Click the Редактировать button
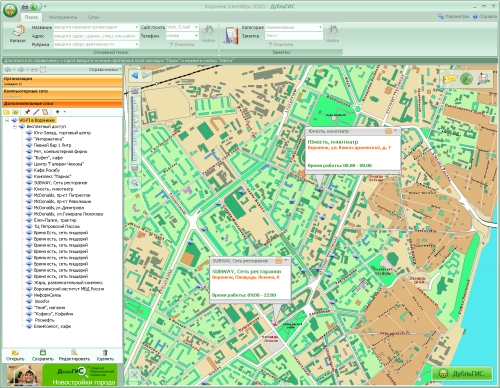 [74, 355]
